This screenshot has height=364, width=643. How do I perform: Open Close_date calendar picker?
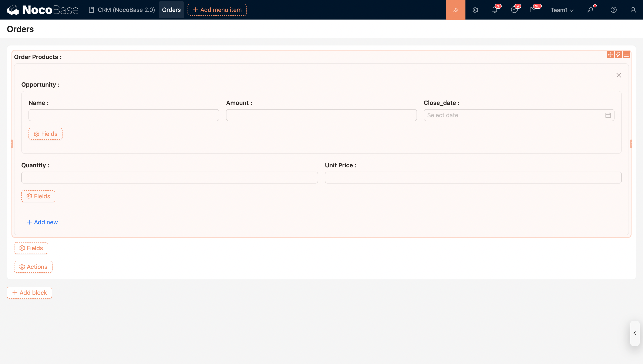click(608, 115)
